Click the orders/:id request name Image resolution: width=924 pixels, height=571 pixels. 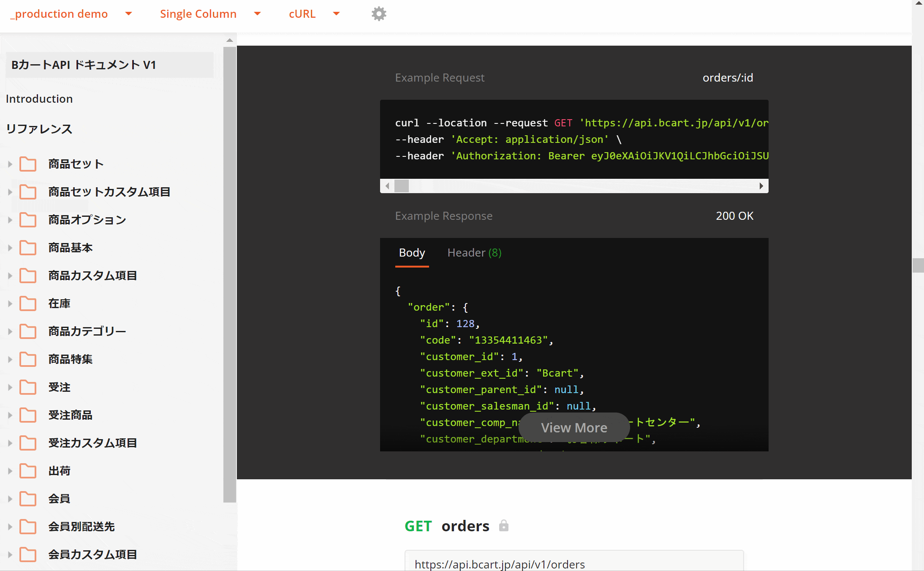(728, 78)
